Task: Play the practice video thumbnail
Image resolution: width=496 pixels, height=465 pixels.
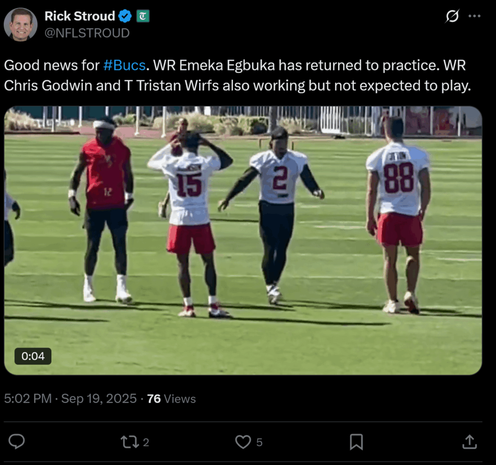Action: tap(243, 240)
